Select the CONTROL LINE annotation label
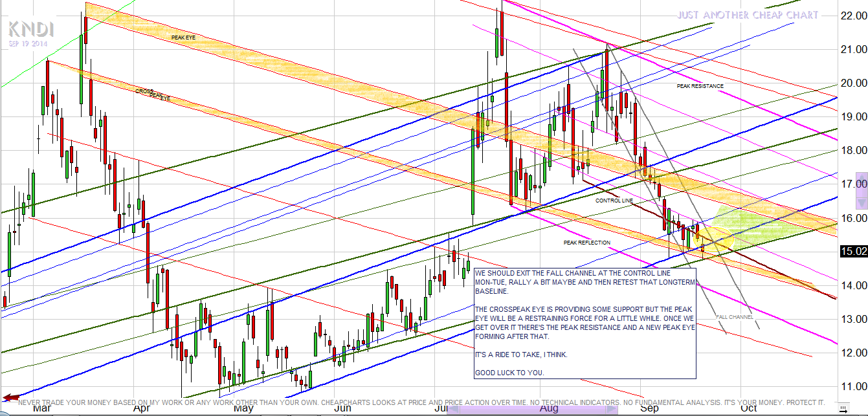The width and height of the screenshot is (868, 416). (614, 201)
